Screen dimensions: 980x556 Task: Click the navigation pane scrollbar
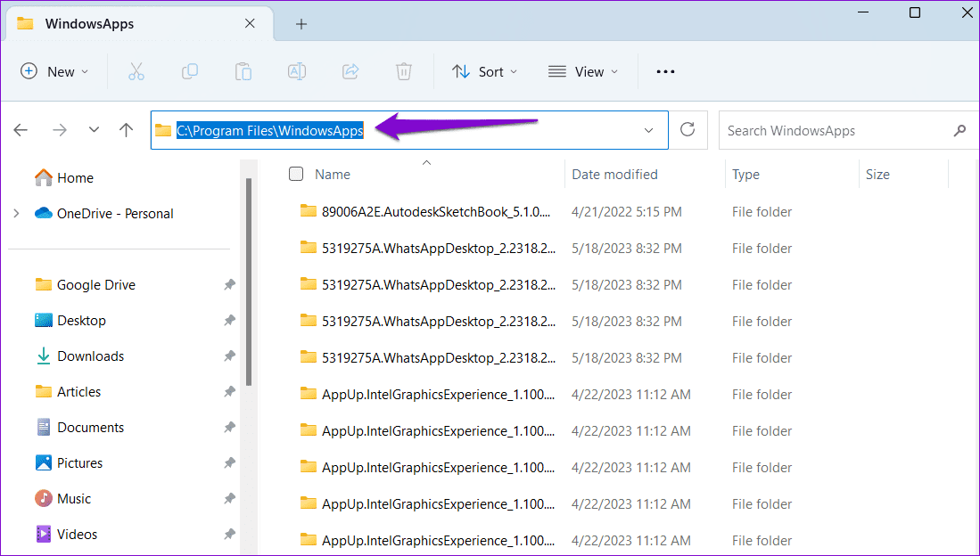coord(249,282)
